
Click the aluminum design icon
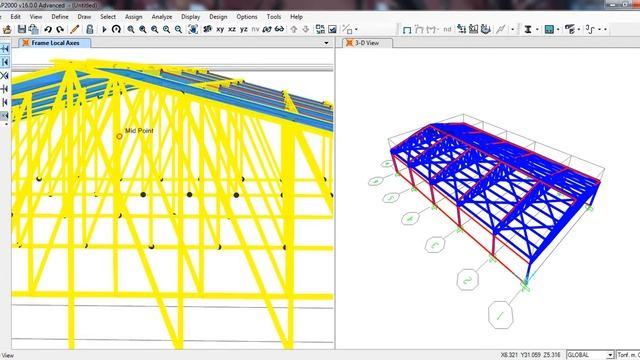pos(570,29)
